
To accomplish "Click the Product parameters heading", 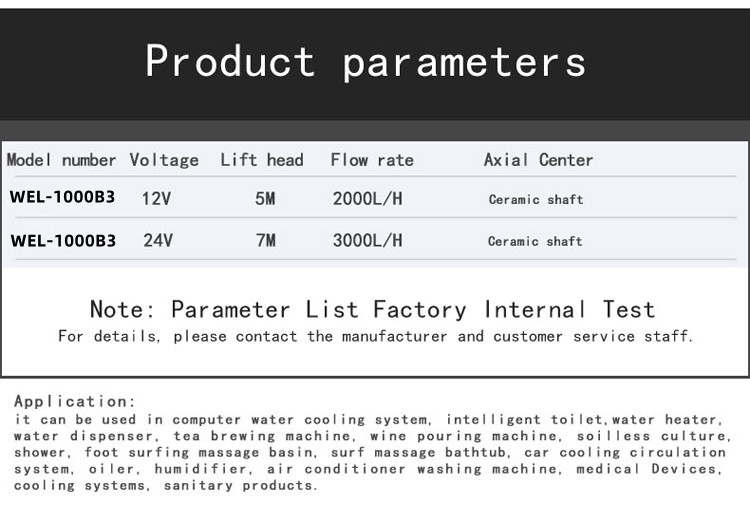I will tap(365, 62).
